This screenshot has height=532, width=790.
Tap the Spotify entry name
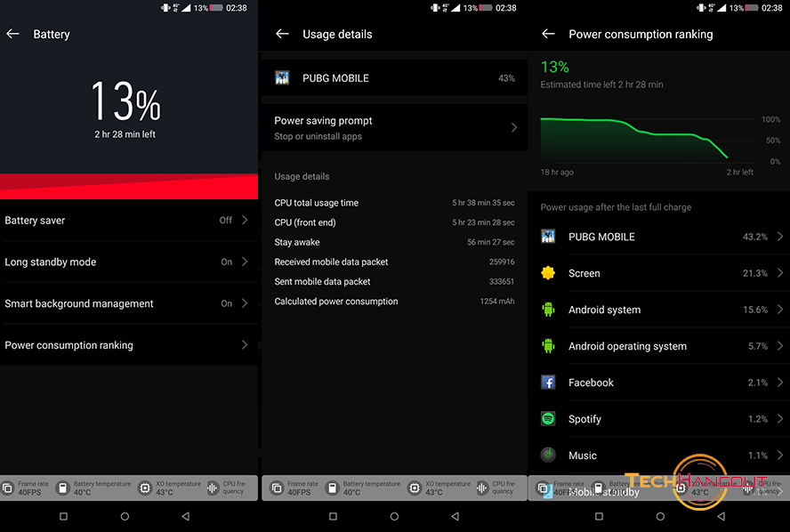[585, 419]
